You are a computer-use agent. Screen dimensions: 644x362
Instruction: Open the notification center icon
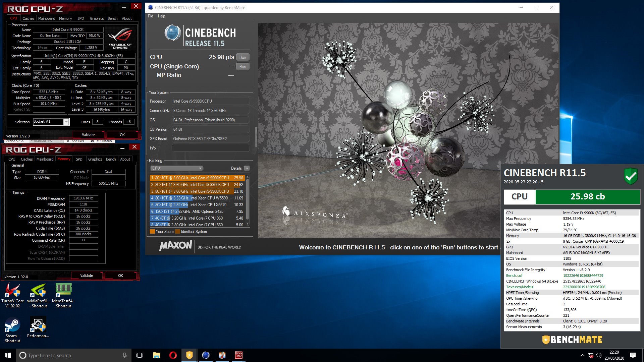[633, 355]
